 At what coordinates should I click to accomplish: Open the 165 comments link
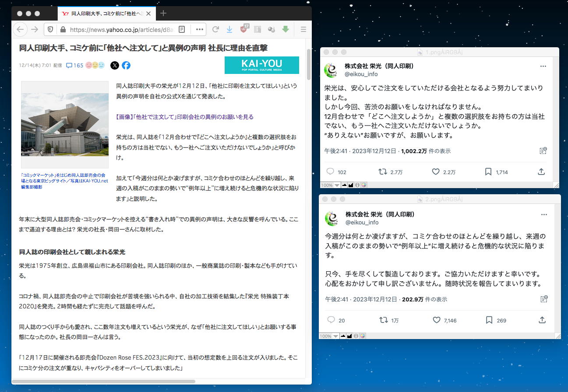(x=74, y=66)
